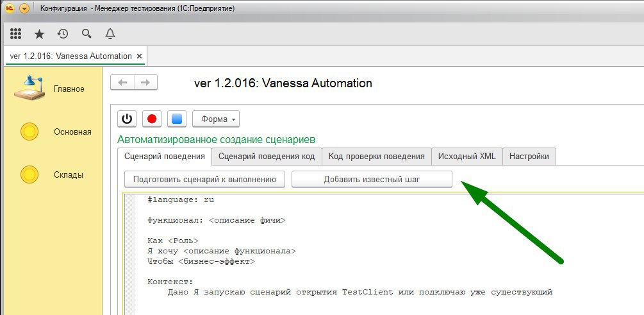Click the yellow circle icon beside Основная
The height and width of the screenshot is (315, 644).
click(x=29, y=132)
